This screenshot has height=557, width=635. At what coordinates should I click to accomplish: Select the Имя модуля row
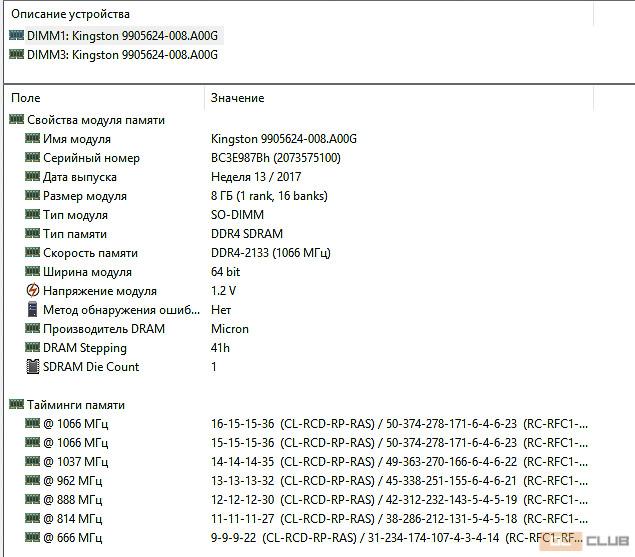point(77,139)
